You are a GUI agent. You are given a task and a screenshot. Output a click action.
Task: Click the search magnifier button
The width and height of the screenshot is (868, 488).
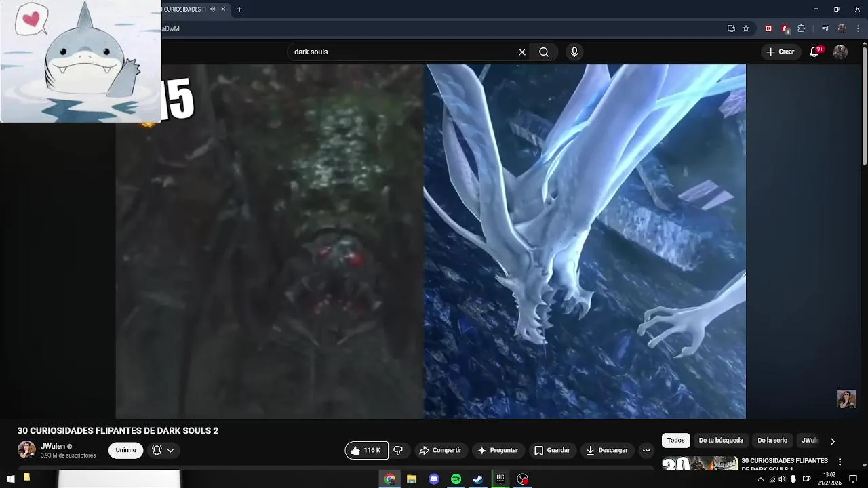[x=544, y=52]
